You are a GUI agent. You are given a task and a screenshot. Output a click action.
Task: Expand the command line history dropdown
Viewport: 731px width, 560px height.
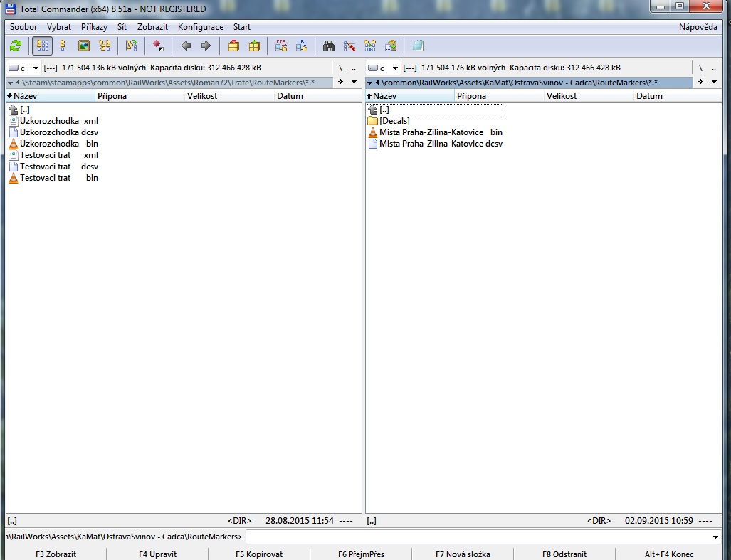click(715, 537)
